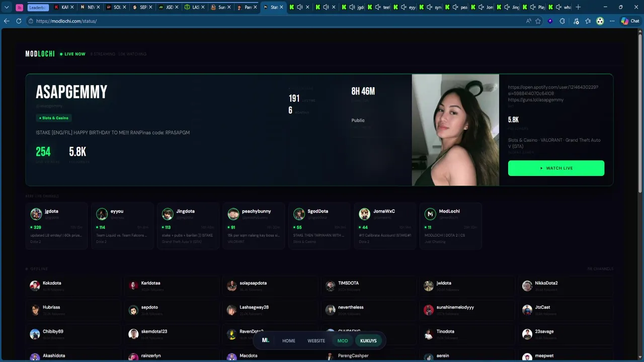Open the tab actions dropdown chevron
This screenshot has height=362, width=644.
7,7
